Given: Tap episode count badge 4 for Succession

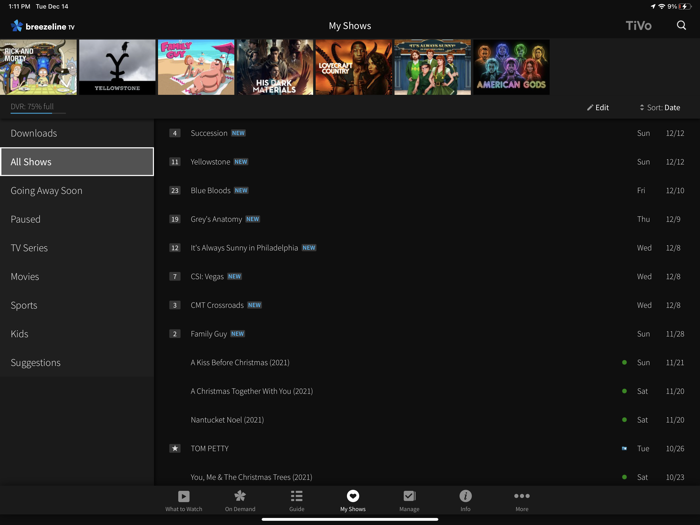Looking at the screenshot, I should [175, 133].
